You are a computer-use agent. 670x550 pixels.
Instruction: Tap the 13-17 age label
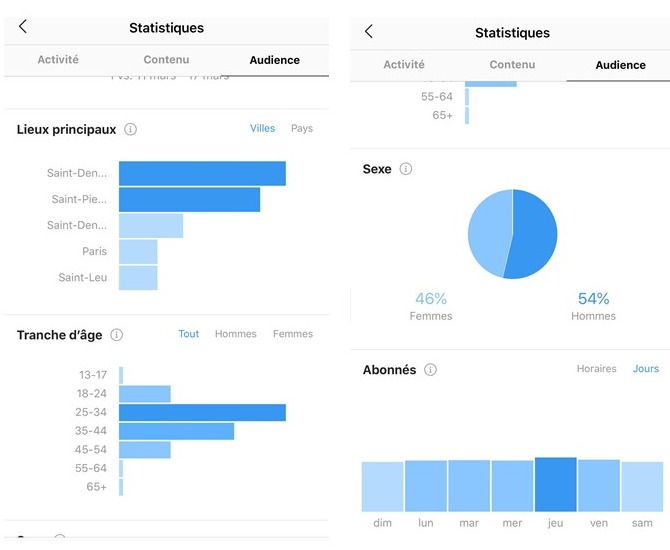pos(93,375)
